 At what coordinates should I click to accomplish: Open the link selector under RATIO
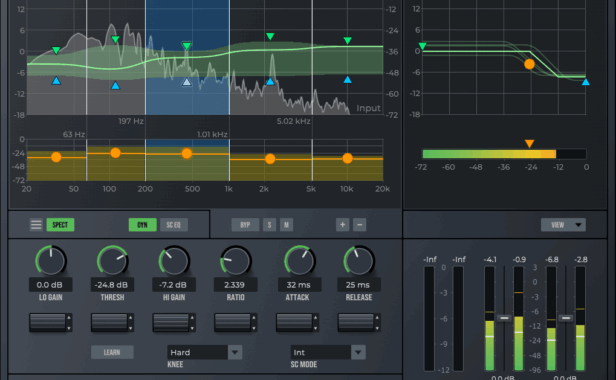tap(235, 322)
